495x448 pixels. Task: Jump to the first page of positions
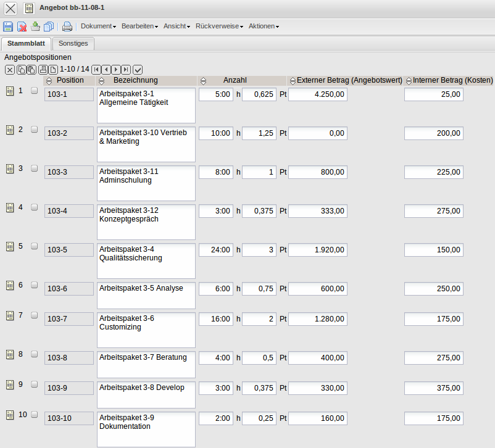[x=96, y=70]
